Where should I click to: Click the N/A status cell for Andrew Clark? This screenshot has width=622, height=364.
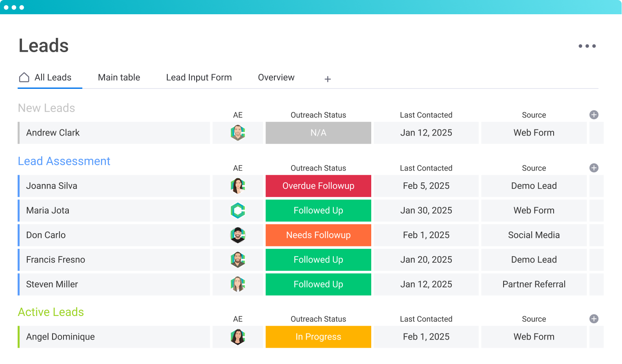318,133
